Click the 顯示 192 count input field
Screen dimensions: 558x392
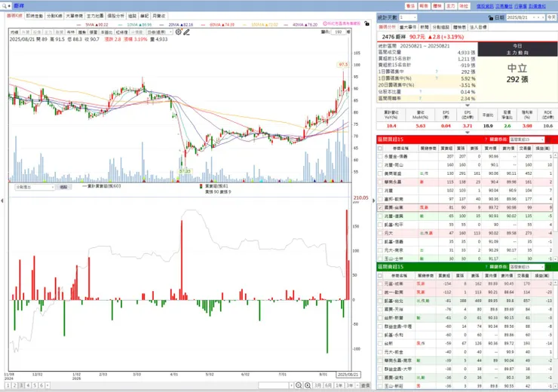tap(339, 32)
